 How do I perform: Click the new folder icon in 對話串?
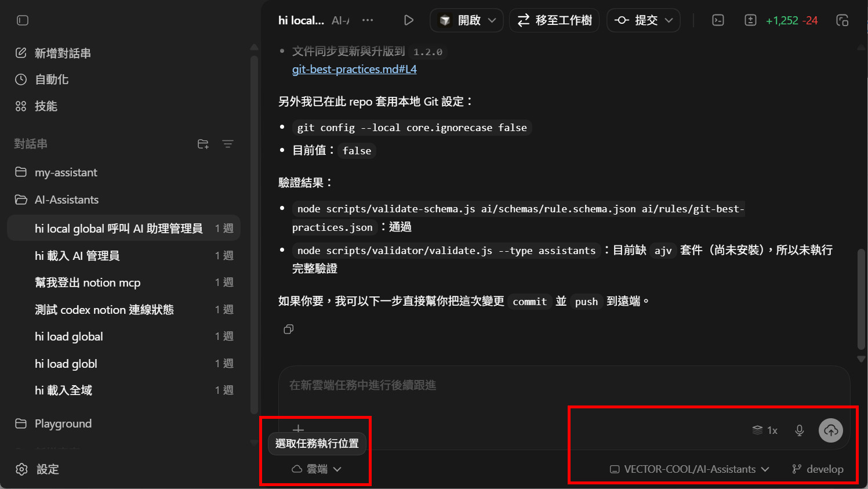click(203, 144)
